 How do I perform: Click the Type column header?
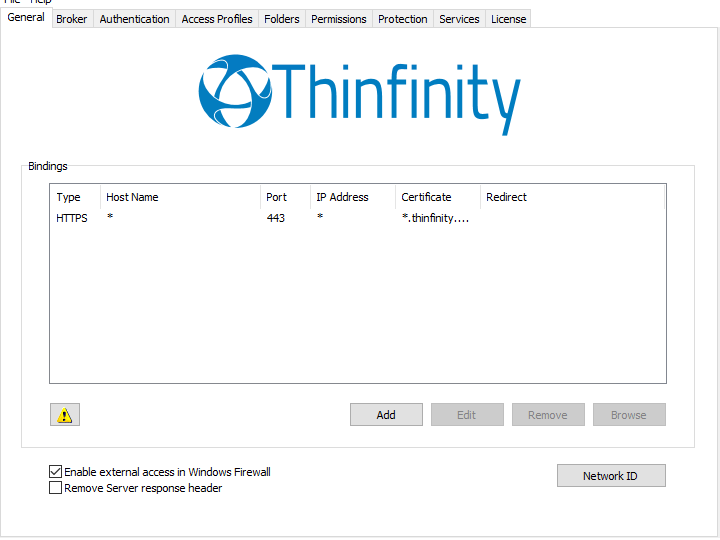pos(75,197)
